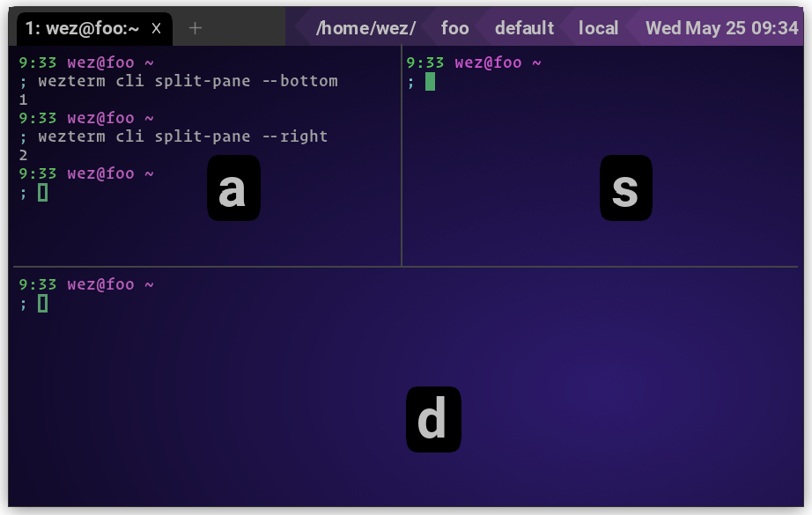The height and width of the screenshot is (515, 812).
Task: Click the 'local' domain indicator in the status bar
Action: [598, 27]
